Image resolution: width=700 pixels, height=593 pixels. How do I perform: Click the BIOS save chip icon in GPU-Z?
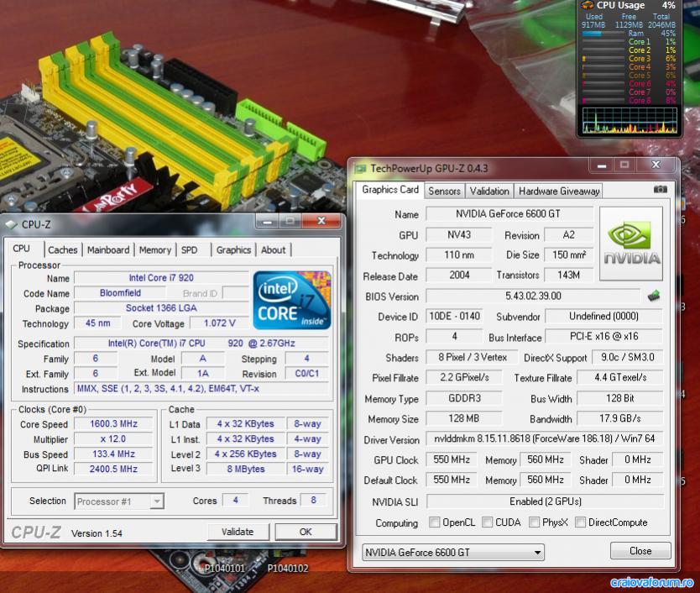click(x=654, y=296)
